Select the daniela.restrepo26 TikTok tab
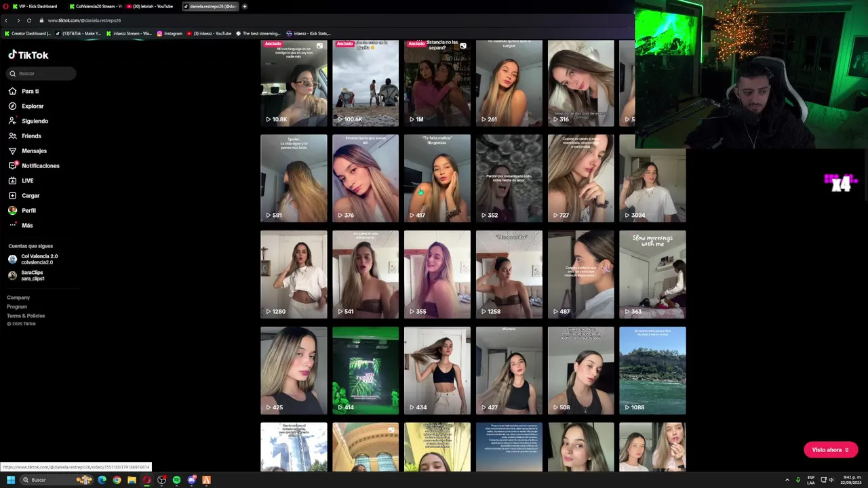The width and height of the screenshot is (868, 488). 210,6
